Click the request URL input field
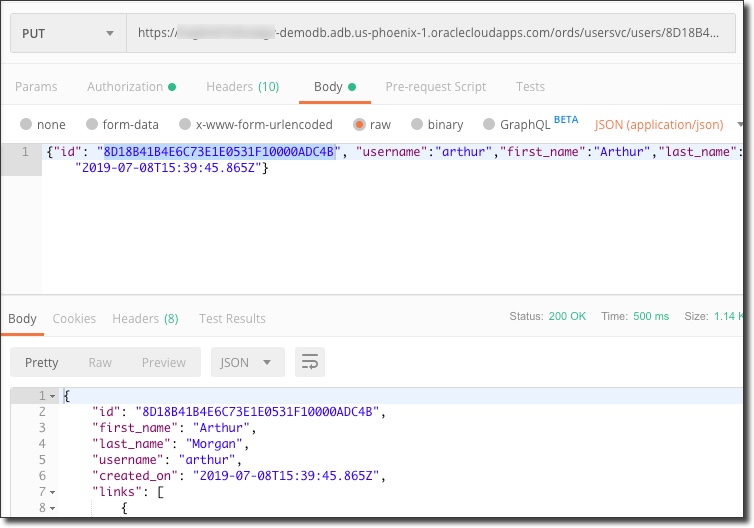This screenshot has width=754, height=528. [x=430, y=33]
